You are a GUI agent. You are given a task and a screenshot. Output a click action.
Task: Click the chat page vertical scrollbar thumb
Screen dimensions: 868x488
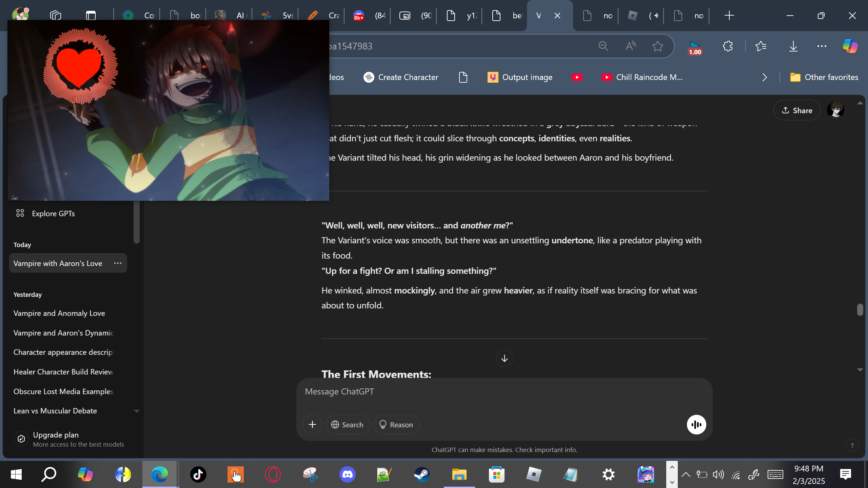[x=860, y=310]
